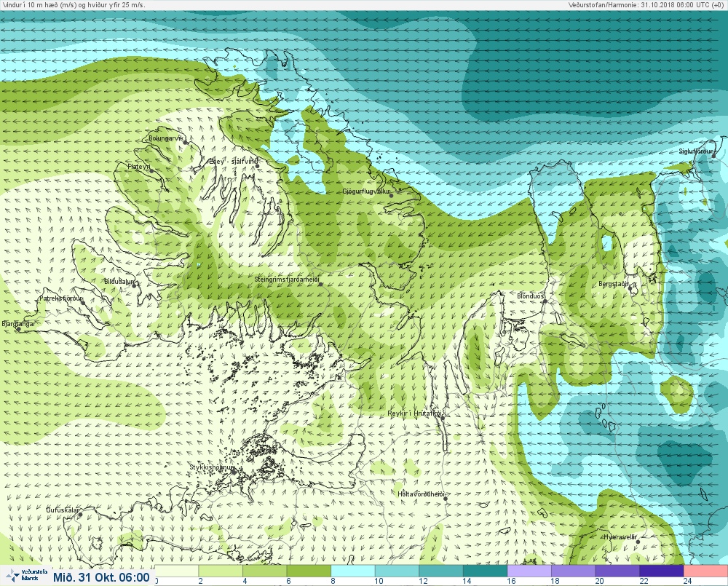728x586 pixels.
Task: Click the Flateyri station label
Action: point(138,166)
